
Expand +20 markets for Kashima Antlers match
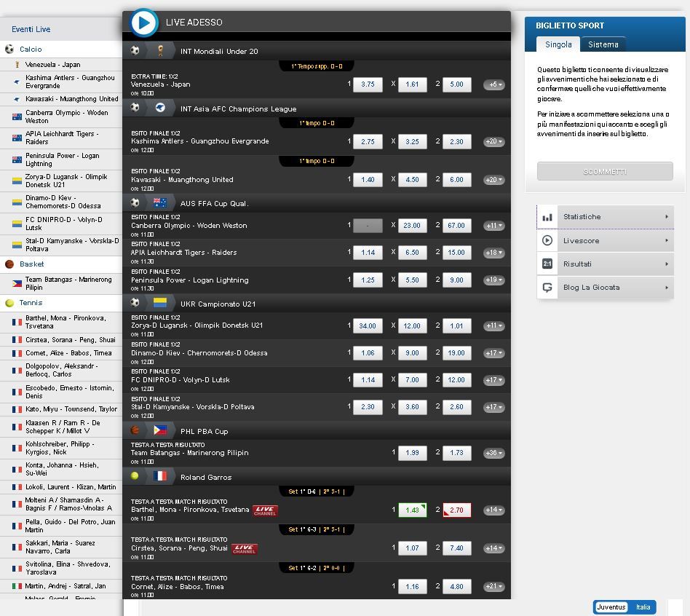(493, 142)
